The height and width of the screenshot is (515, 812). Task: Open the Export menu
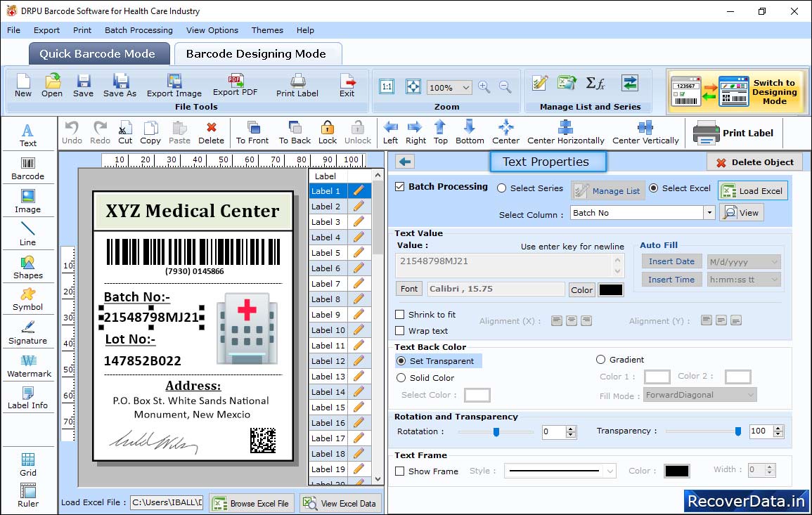coord(46,30)
